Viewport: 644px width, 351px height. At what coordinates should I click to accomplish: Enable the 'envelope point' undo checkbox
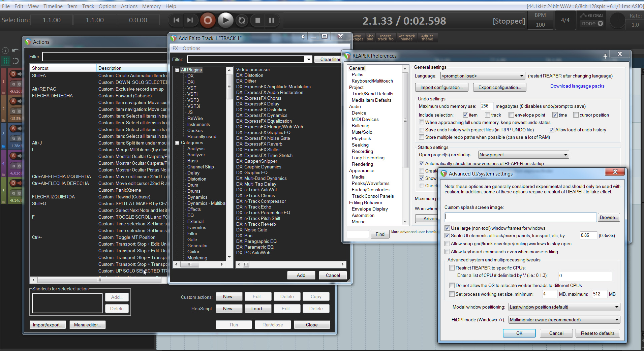[511, 115]
